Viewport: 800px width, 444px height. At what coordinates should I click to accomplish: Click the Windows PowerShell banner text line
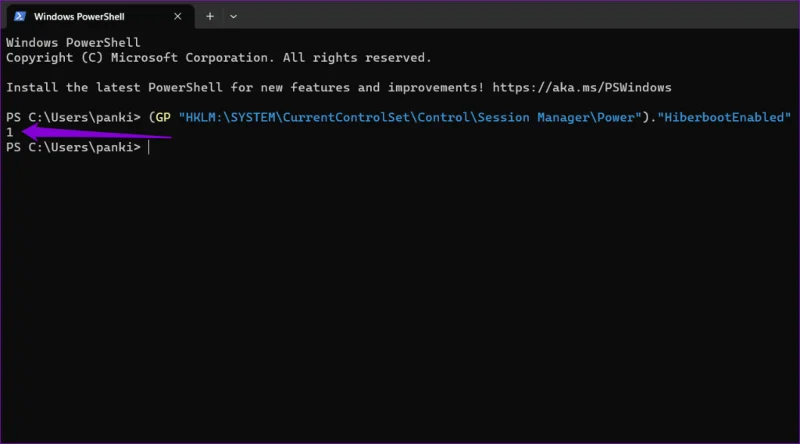point(73,42)
